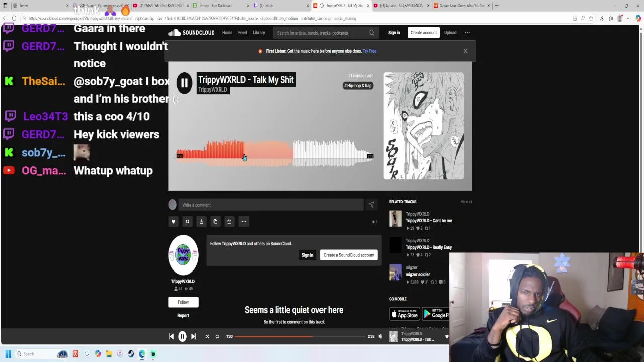644x362 pixels.
Task: Open the TrippyWXRLD artist link under the title
Action: 213,89
